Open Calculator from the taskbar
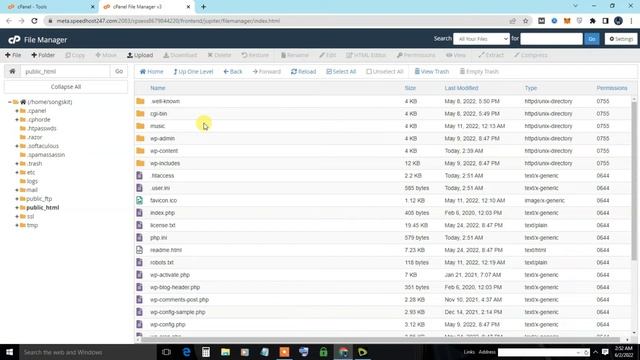640x360 pixels. click(206, 352)
